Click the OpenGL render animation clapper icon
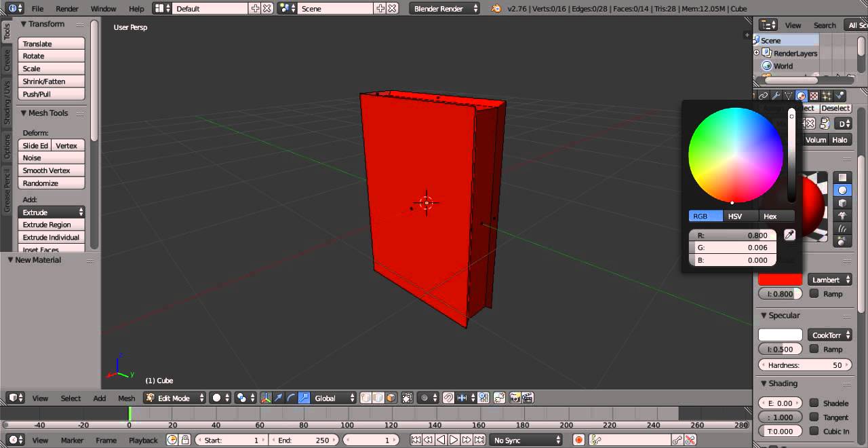Image resolution: width=868 pixels, height=448 pixels. point(527,398)
